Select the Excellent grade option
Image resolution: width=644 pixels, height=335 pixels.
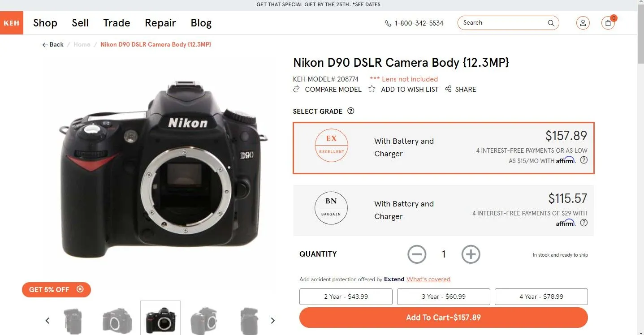(443, 147)
